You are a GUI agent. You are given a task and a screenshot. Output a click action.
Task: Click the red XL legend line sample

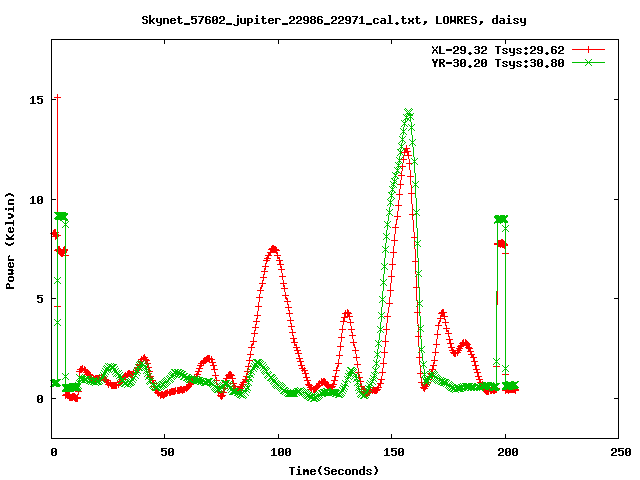pyautogui.click(x=590, y=48)
